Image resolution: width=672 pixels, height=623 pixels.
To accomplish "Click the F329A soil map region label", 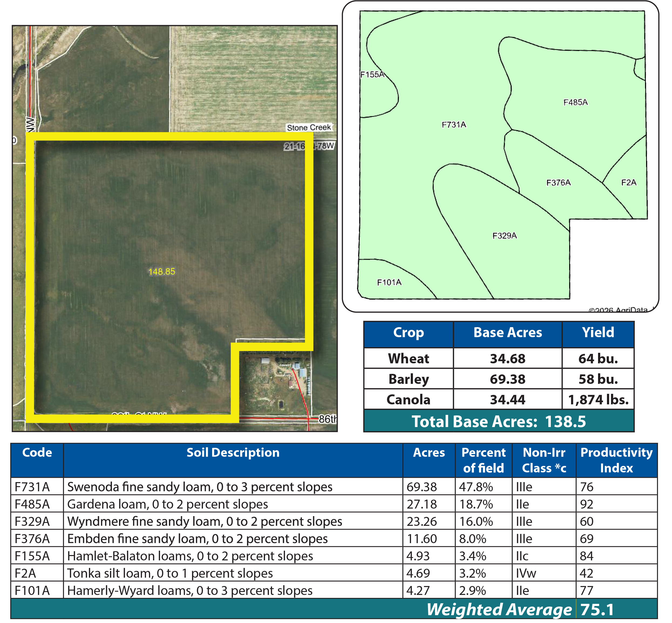I will pyautogui.click(x=504, y=236).
